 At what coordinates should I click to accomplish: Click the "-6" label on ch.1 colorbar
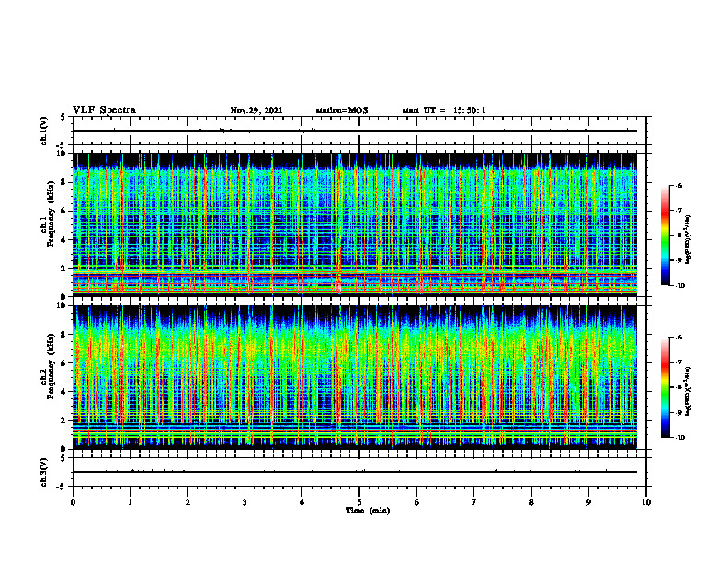(x=678, y=185)
